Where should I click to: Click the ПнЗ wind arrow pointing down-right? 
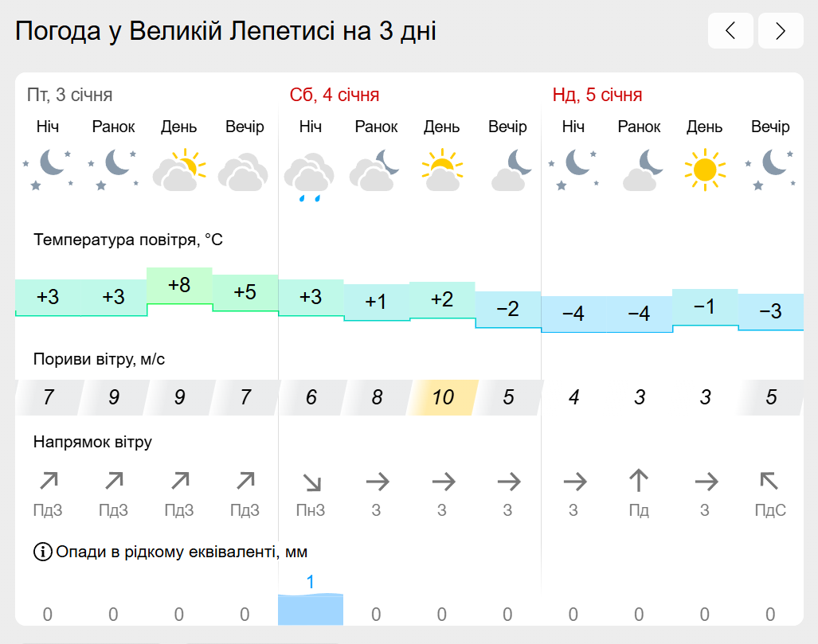[x=312, y=482]
